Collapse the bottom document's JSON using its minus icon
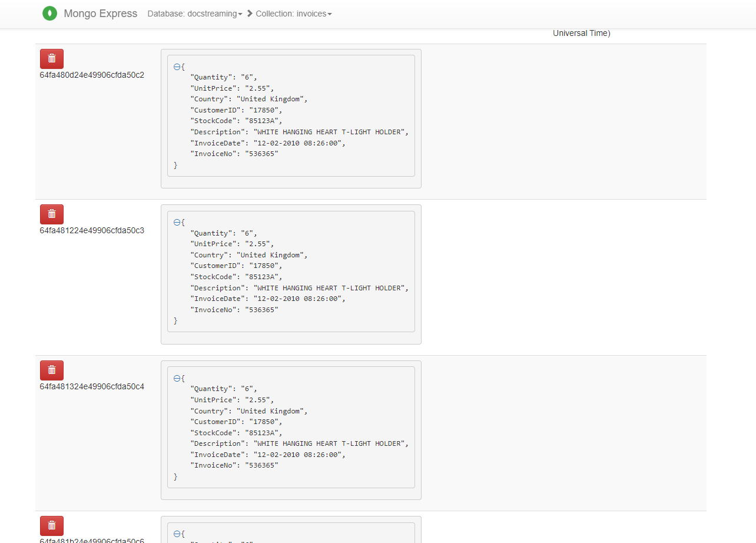 point(177,534)
